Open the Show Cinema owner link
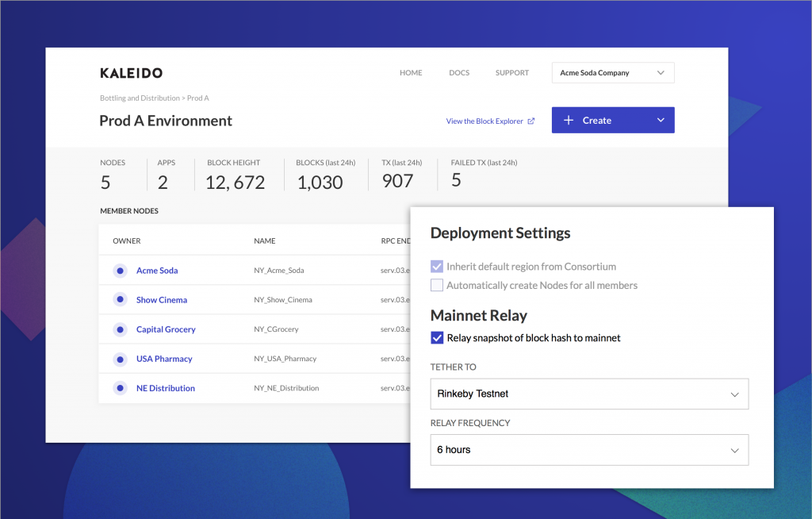The image size is (812, 519). click(x=161, y=299)
